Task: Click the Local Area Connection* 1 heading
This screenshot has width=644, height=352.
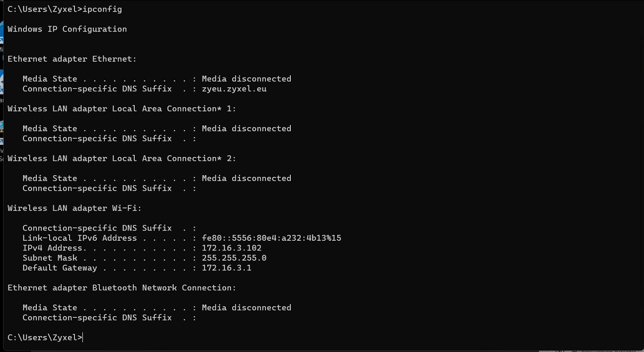Action: (122, 109)
